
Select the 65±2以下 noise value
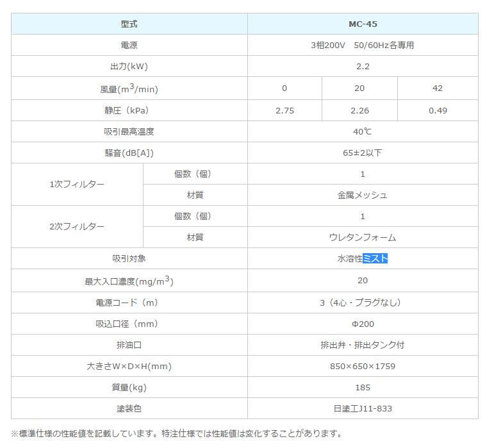[363, 153]
